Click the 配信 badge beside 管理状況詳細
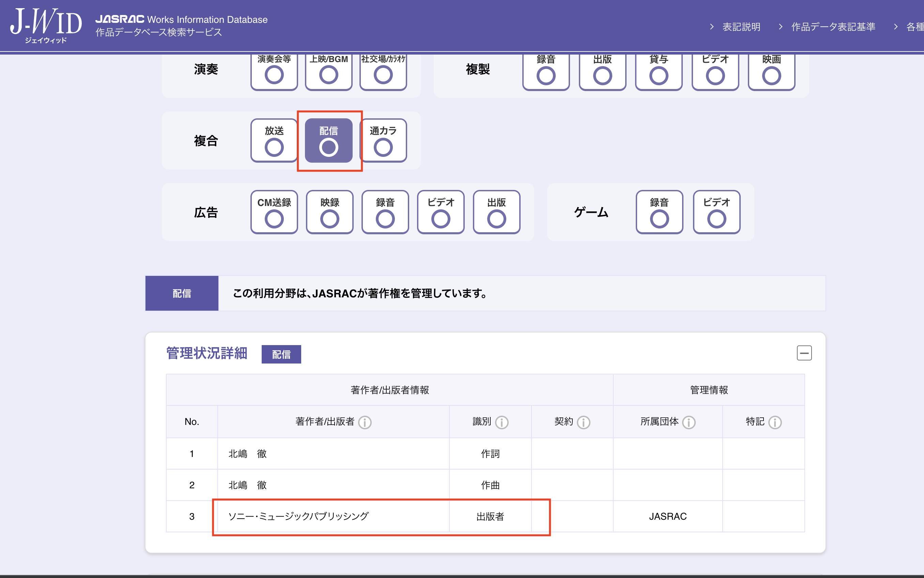The image size is (924, 578). [x=281, y=354]
